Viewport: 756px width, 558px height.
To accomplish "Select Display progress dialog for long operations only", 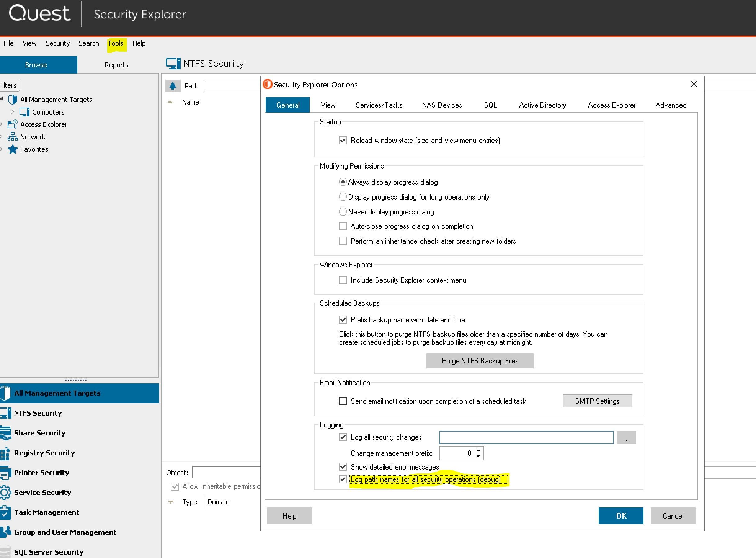I will (343, 197).
